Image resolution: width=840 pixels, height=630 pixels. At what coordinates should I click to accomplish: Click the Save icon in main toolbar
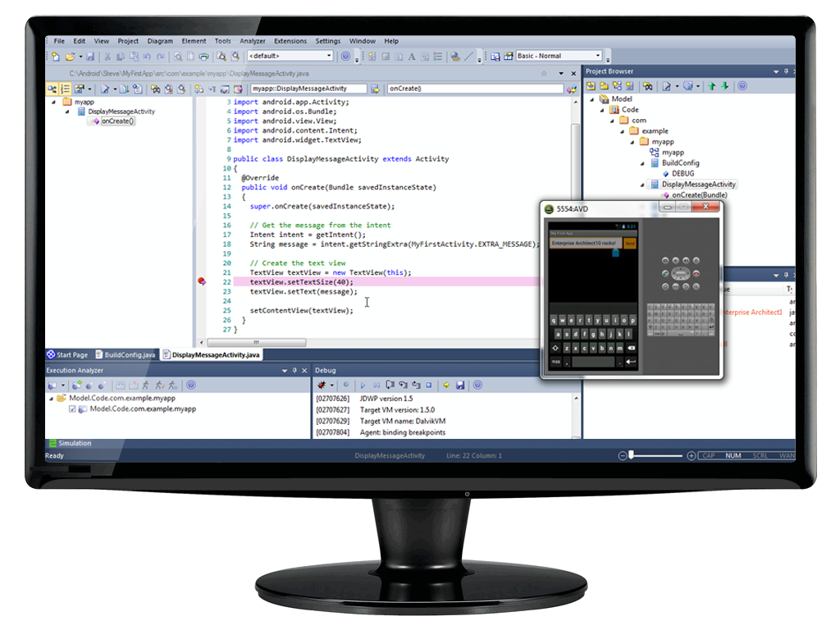pyautogui.click(x=90, y=57)
